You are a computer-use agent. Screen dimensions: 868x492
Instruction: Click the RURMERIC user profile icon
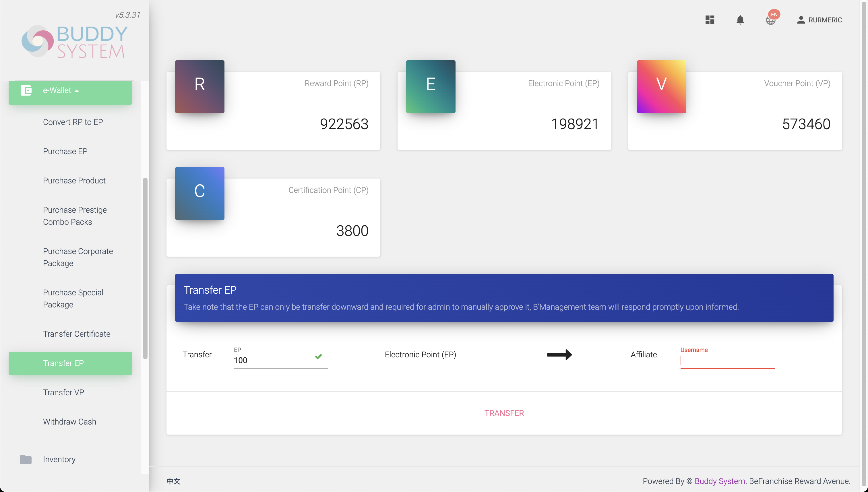[x=801, y=20]
